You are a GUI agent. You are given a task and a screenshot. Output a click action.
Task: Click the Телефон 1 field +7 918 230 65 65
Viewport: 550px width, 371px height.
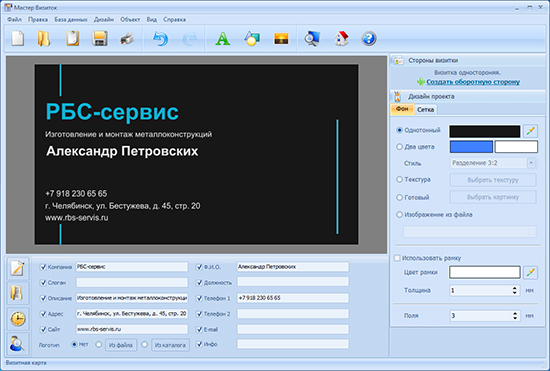(293, 298)
